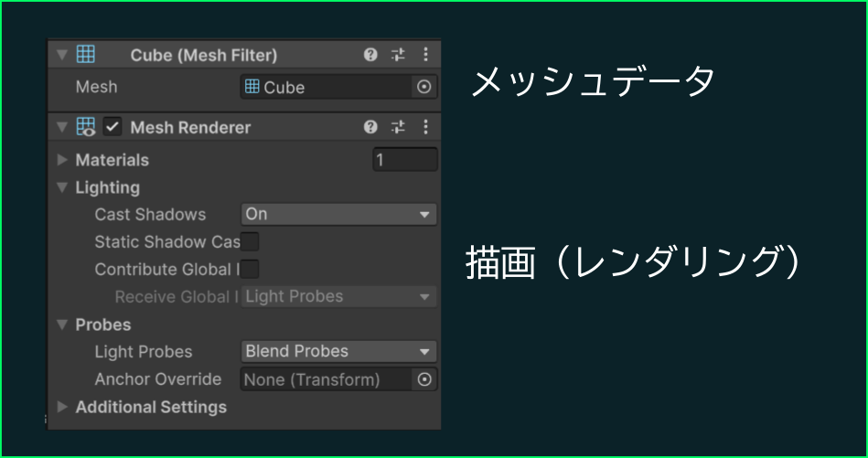Expand the Materials foldout

coord(62,160)
